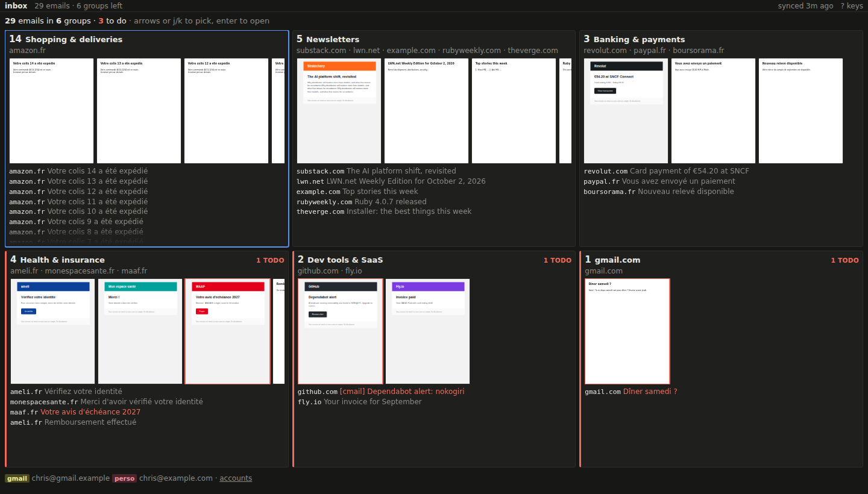Screen dimensions: 868x494
Task: Click the row '[cmail] Dependabot alert: nokogiri'
Action: [435, 392]
